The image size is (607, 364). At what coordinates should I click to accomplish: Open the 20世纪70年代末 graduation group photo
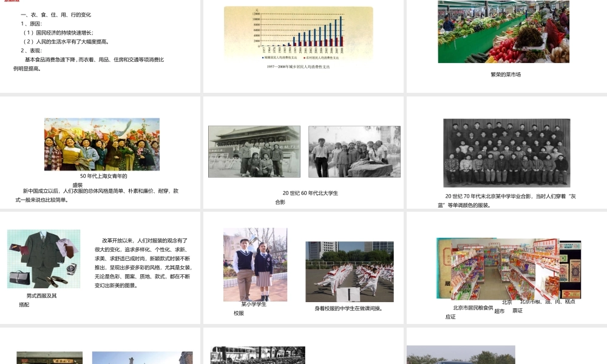(507, 153)
